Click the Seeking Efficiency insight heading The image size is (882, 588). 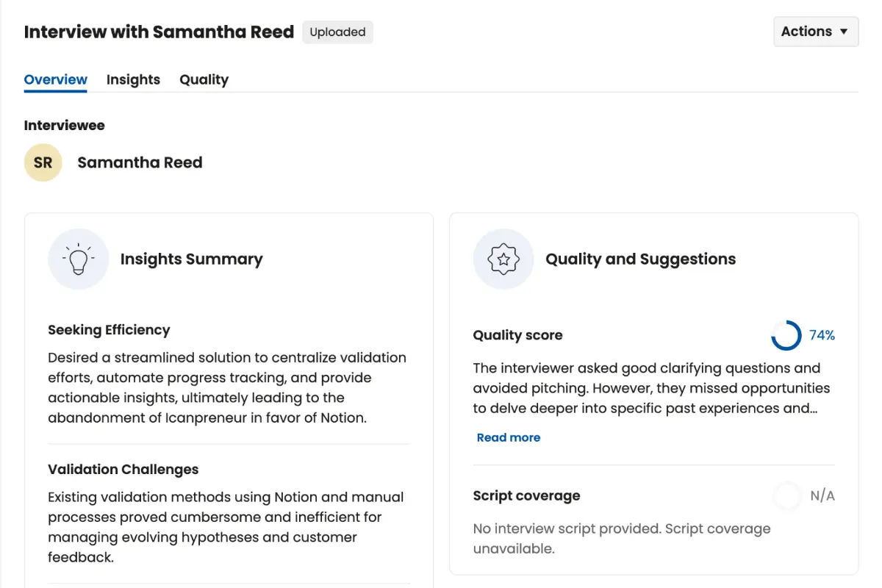point(109,330)
